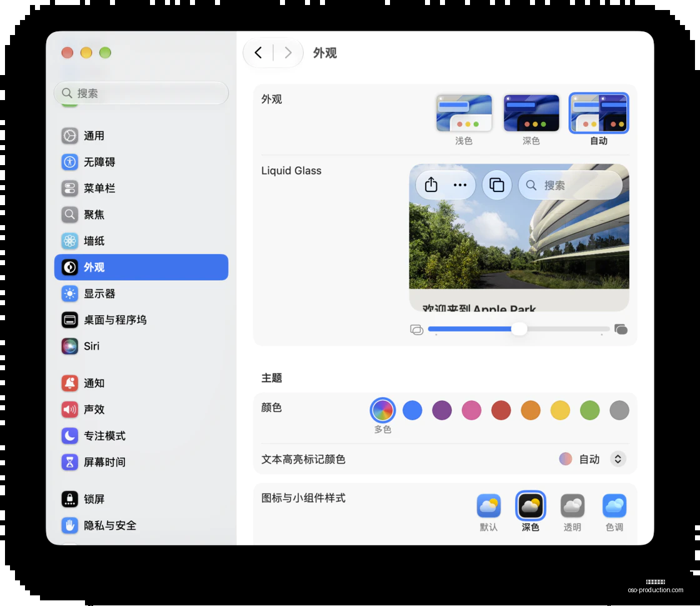Open the Siri icon in sidebar

69,346
